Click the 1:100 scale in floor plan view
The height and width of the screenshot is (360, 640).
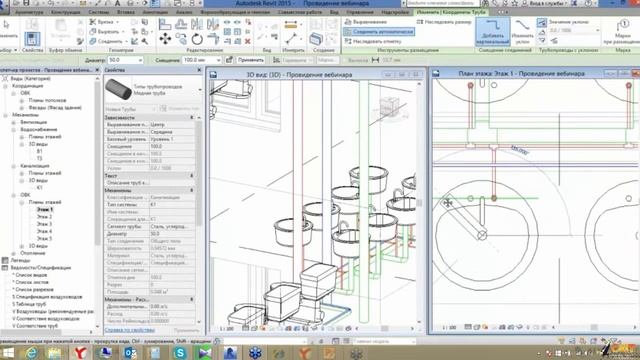pyautogui.click(x=449, y=327)
